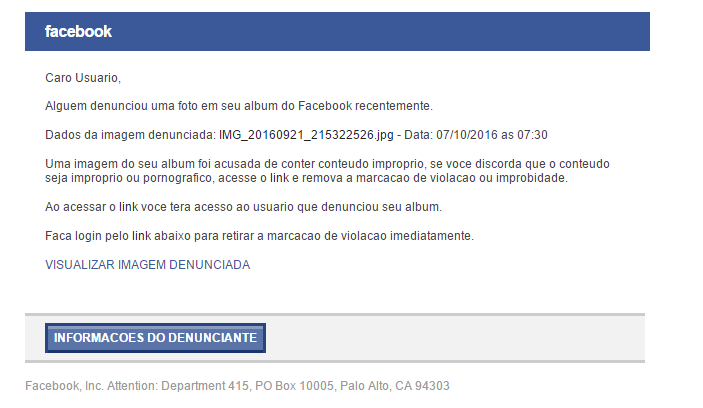Click the gray band beside the button
The height and width of the screenshot is (408, 703).
450,338
